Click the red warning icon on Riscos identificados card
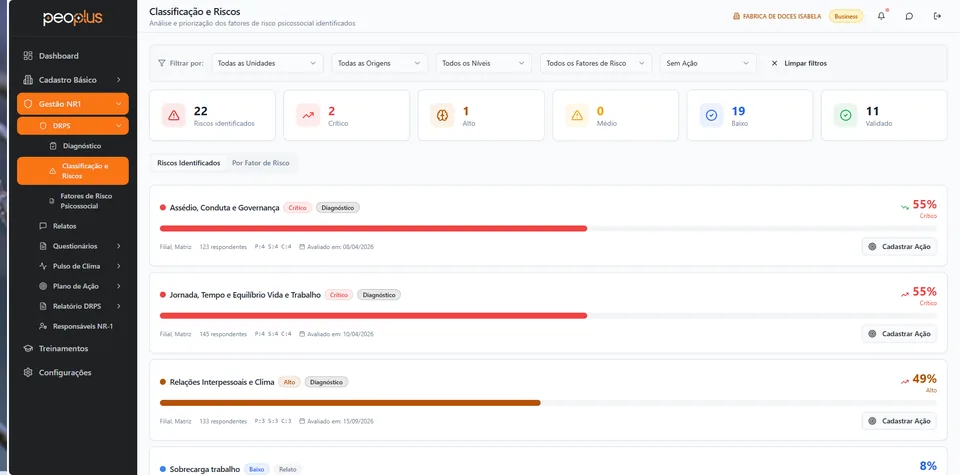The image size is (960, 475). click(173, 115)
